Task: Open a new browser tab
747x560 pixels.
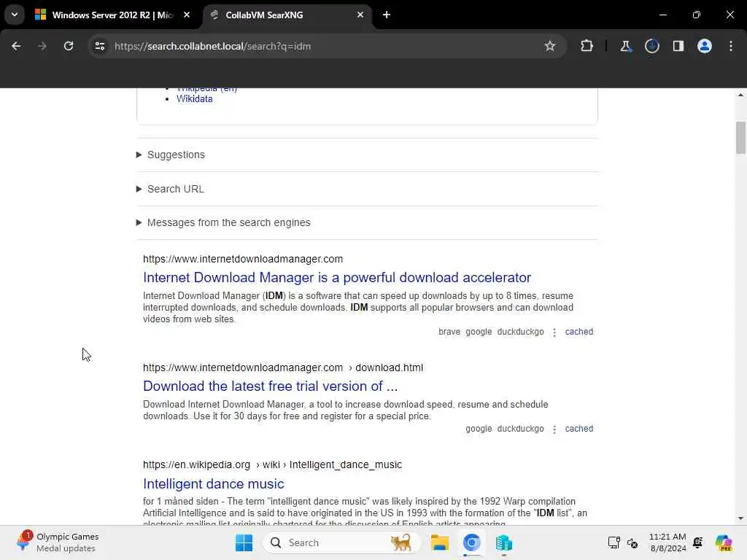Action: pos(387,15)
